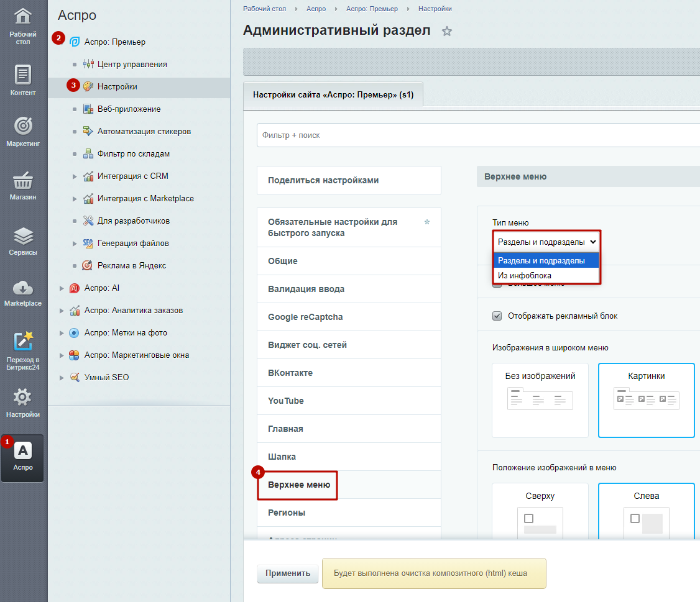Click the Аспро: Аналитика заказов icon

tap(75, 310)
